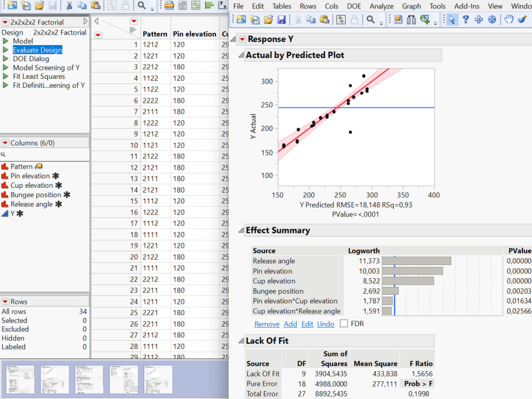Click the Preferences sliders icon in the report window toolbar
The image size is (532, 399).
[341, 20]
